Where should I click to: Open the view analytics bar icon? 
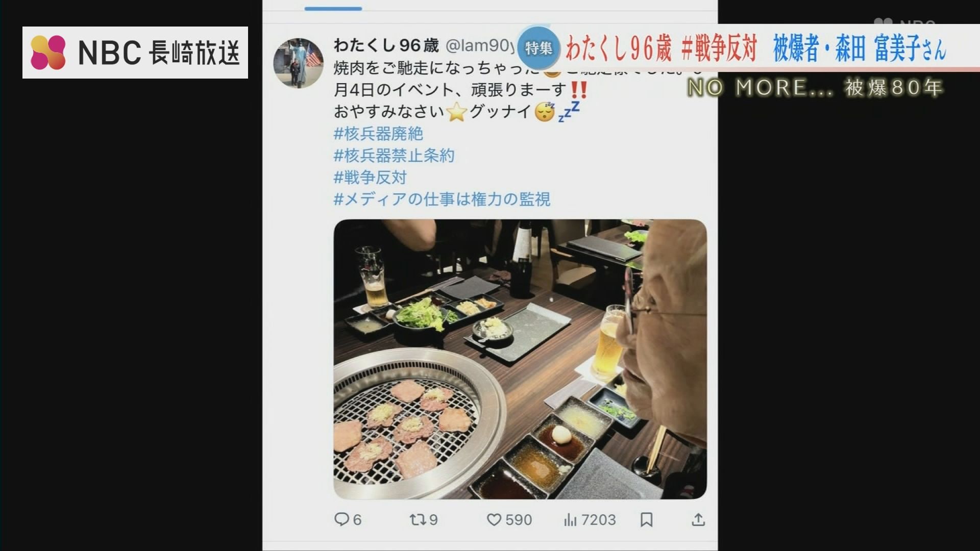(570, 520)
